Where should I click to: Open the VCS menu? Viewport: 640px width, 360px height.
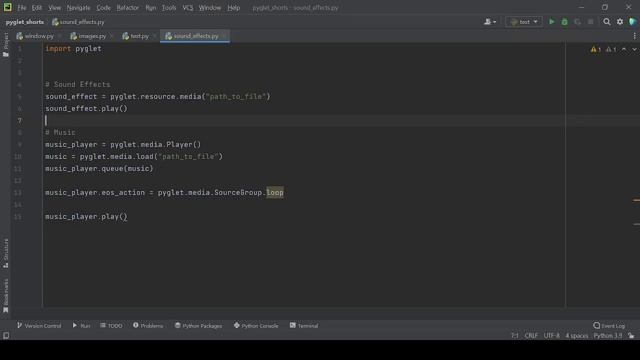tap(187, 7)
